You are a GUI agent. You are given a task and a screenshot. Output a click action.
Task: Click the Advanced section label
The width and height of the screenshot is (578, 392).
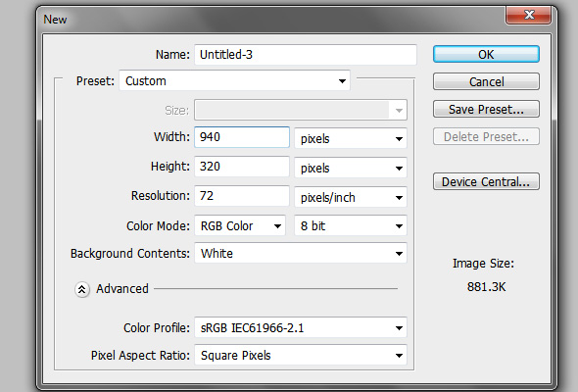[x=122, y=289]
